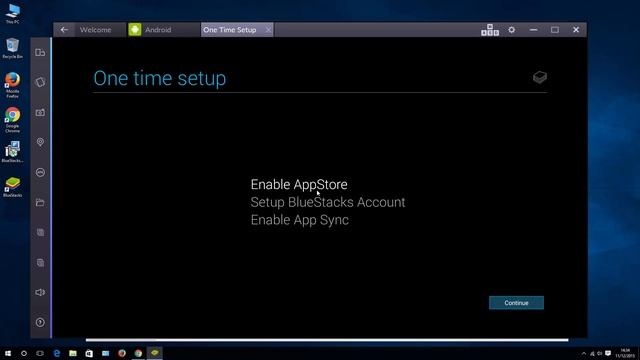
Task: Open the Recycle Bin desktop icon
Action: coord(13,49)
